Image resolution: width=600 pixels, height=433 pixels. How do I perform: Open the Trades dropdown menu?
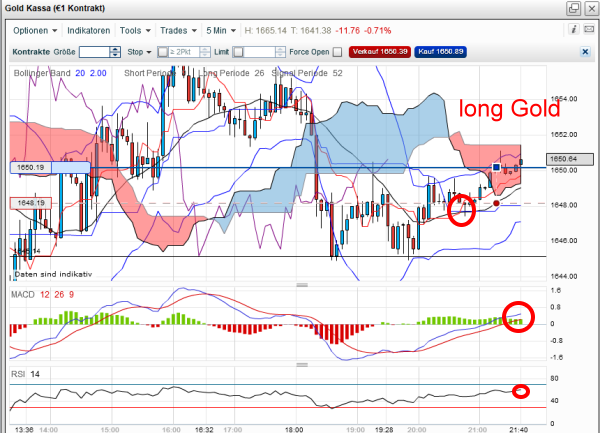point(178,31)
